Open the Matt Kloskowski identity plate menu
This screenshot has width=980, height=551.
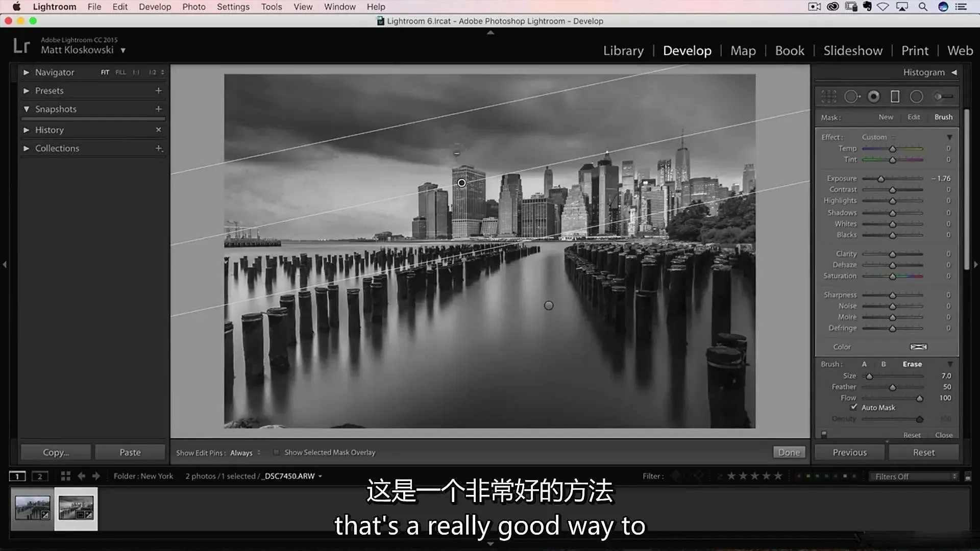tap(83, 50)
